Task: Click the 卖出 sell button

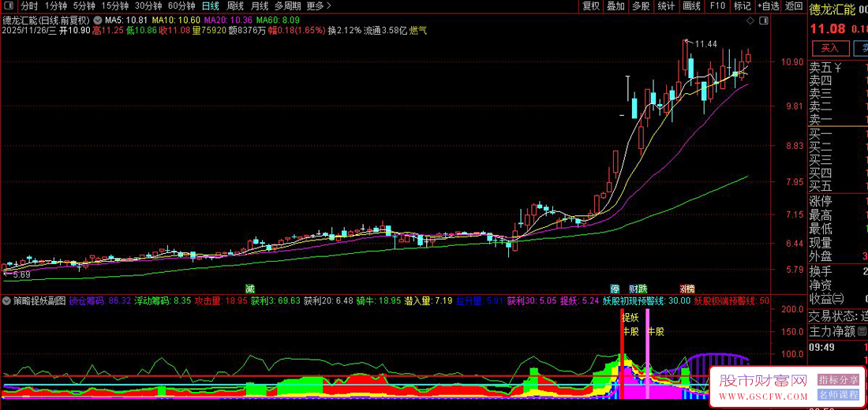Action: [862, 48]
